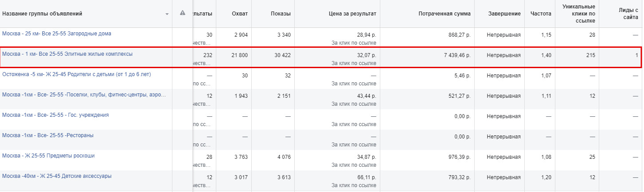Sort by the Частота column header

click(x=541, y=14)
